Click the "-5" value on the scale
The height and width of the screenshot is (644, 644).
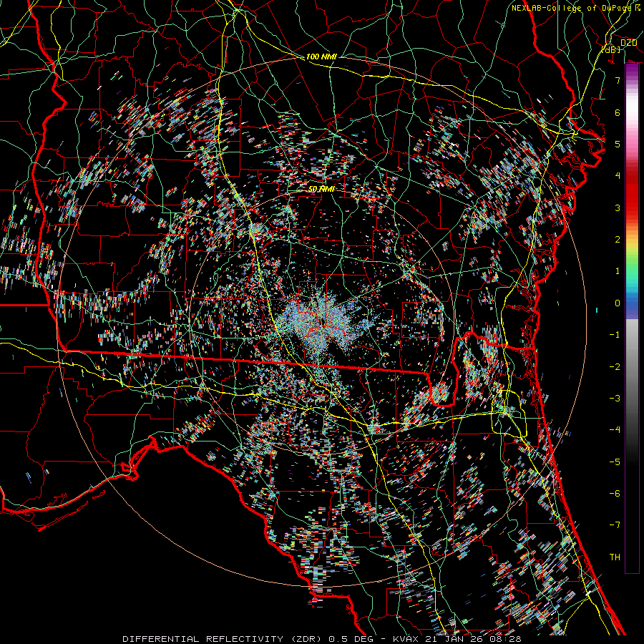click(615, 462)
